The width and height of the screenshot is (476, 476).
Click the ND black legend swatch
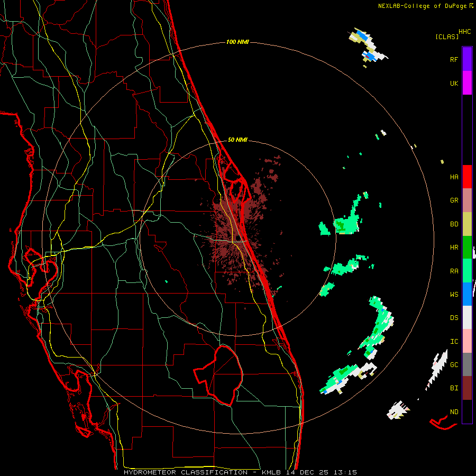[x=467, y=411]
